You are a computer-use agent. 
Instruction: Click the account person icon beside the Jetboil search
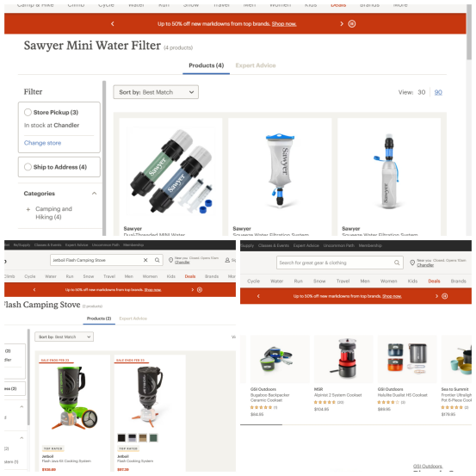coord(227,260)
